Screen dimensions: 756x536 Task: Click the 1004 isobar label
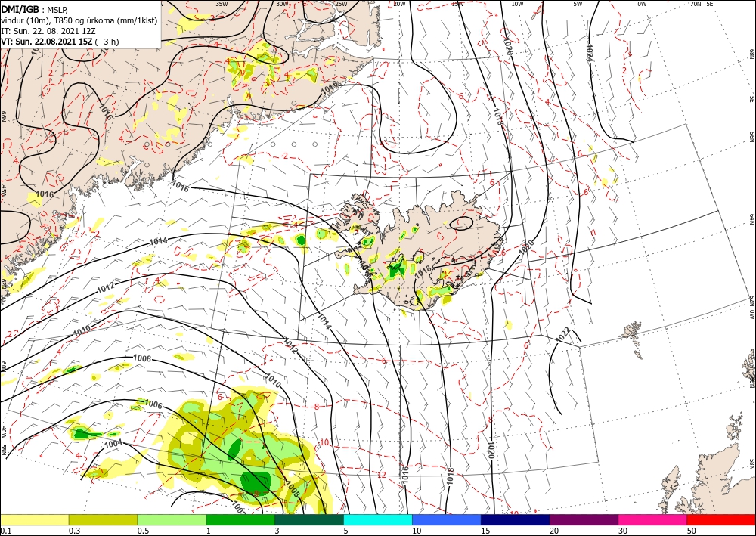113,444
